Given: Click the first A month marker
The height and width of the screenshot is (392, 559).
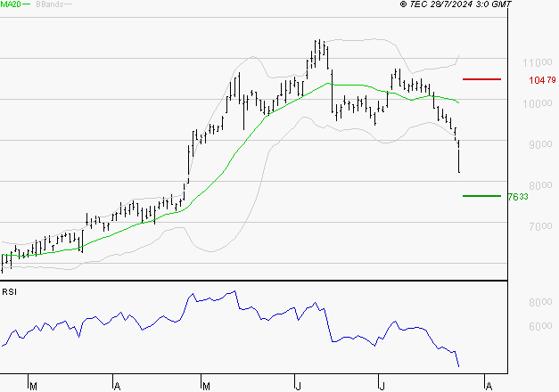Looking at the screenshot, I should 117,387.
